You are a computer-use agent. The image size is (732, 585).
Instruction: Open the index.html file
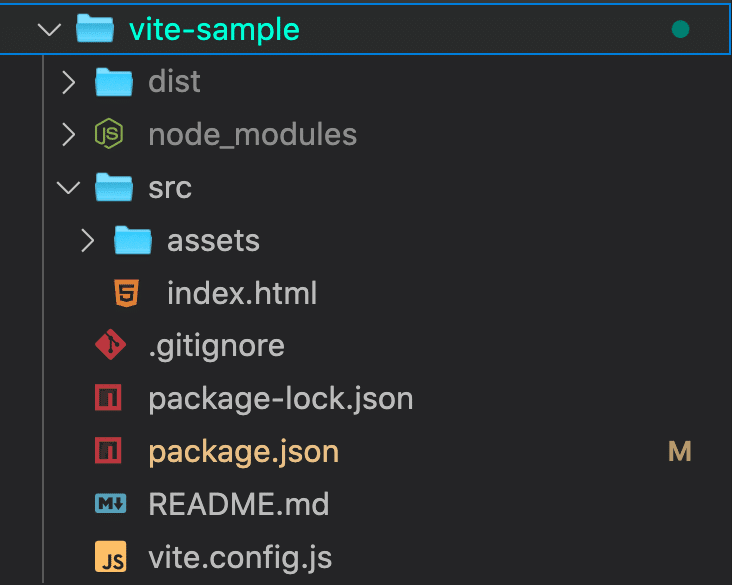click(x=242, y=293)
